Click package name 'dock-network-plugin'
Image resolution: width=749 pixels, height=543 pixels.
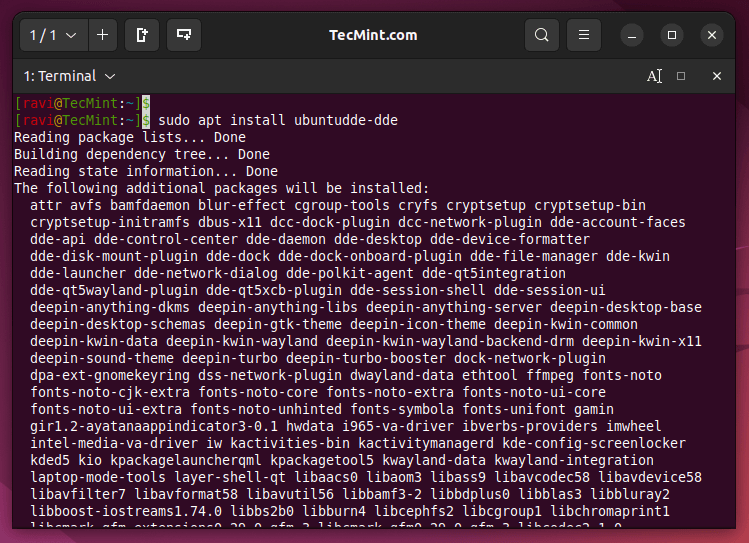coord(530,358)
